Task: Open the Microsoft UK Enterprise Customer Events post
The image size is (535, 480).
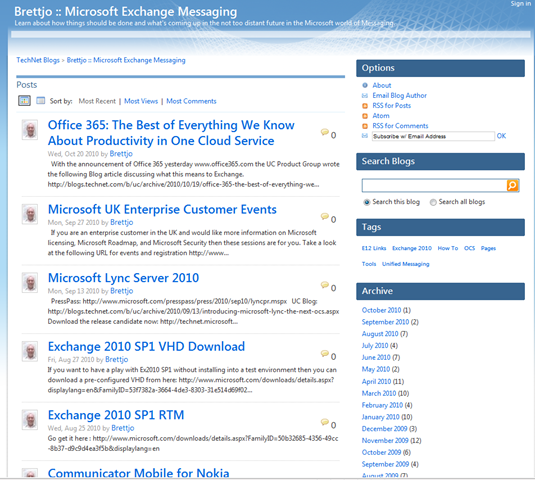Action: coord(162,209)
